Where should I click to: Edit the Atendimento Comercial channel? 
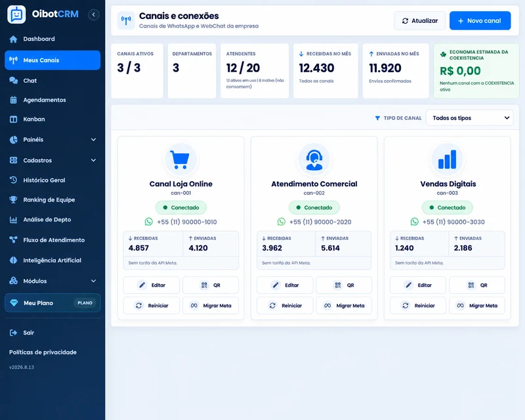pyautogui.click(x=285, y=285)
